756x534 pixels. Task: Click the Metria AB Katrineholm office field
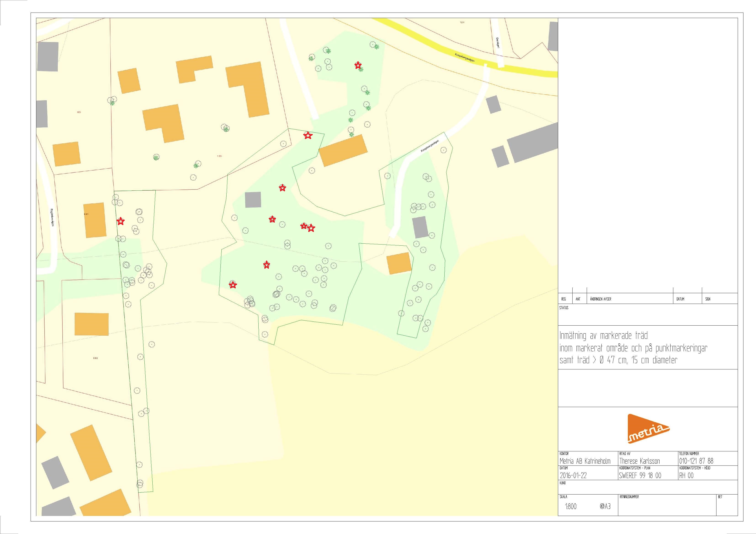coord(585,461)
